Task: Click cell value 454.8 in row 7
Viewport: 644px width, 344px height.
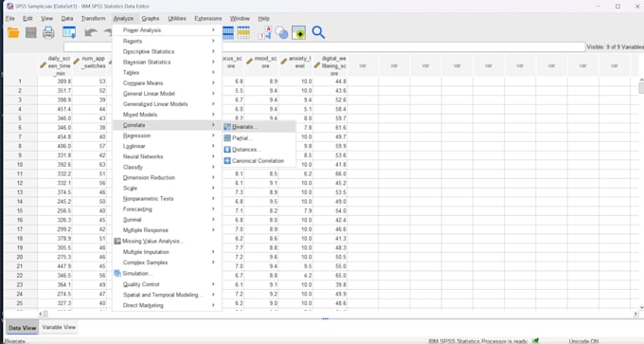Action: click(x=55, y=136)
